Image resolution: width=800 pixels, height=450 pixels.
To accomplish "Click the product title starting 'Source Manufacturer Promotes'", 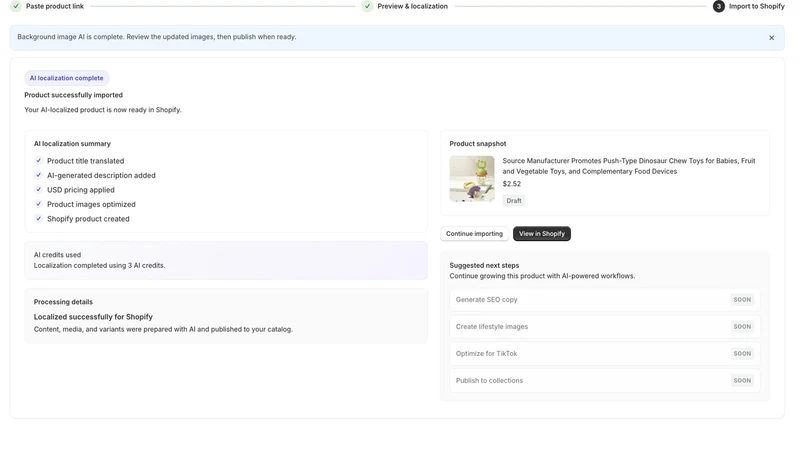I will [x=629, y=166].
